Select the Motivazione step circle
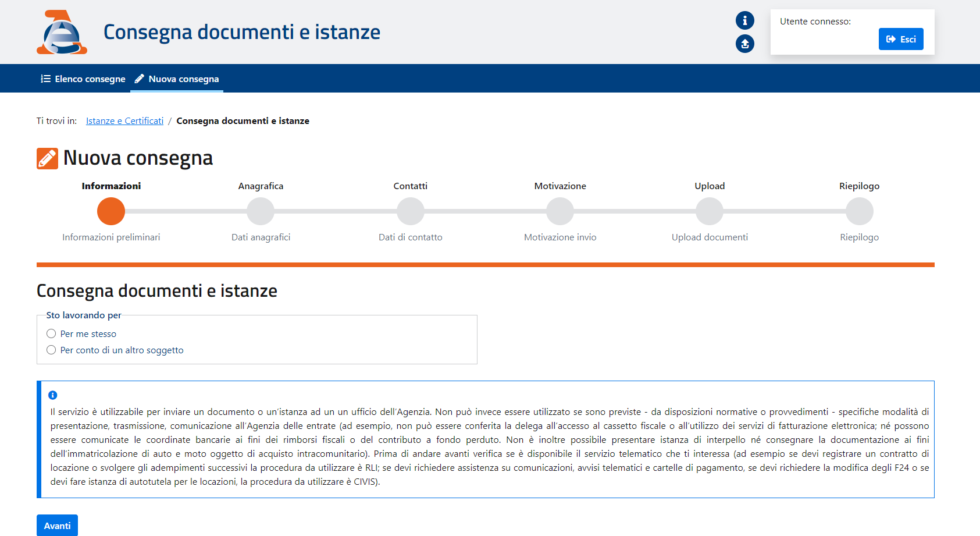This screenshot has height=536, width=980. click(560, 211)
